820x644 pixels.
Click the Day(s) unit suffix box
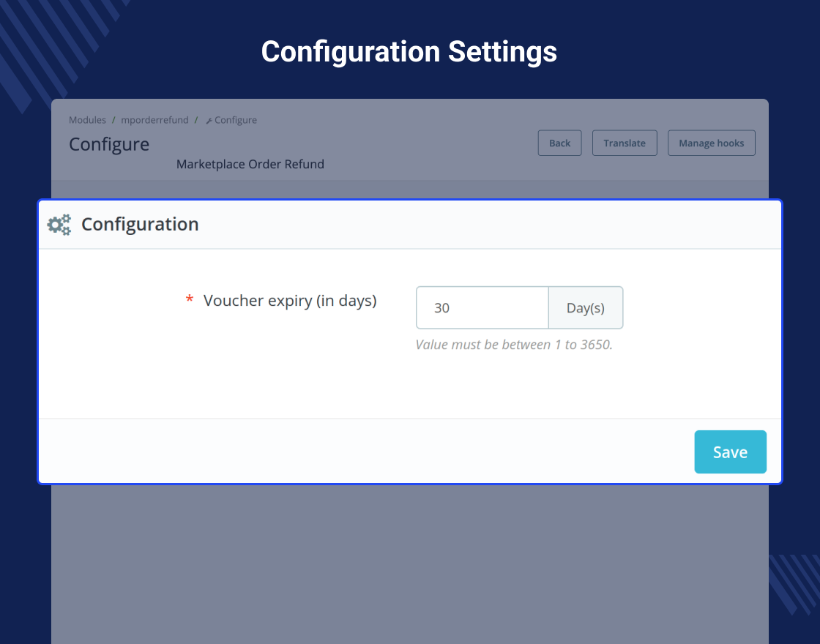tap(586, 307)
